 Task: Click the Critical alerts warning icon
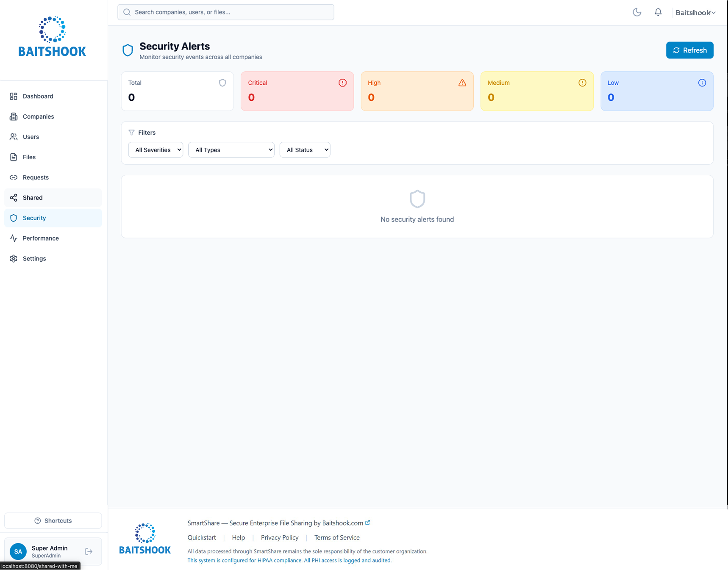[342, 83]
